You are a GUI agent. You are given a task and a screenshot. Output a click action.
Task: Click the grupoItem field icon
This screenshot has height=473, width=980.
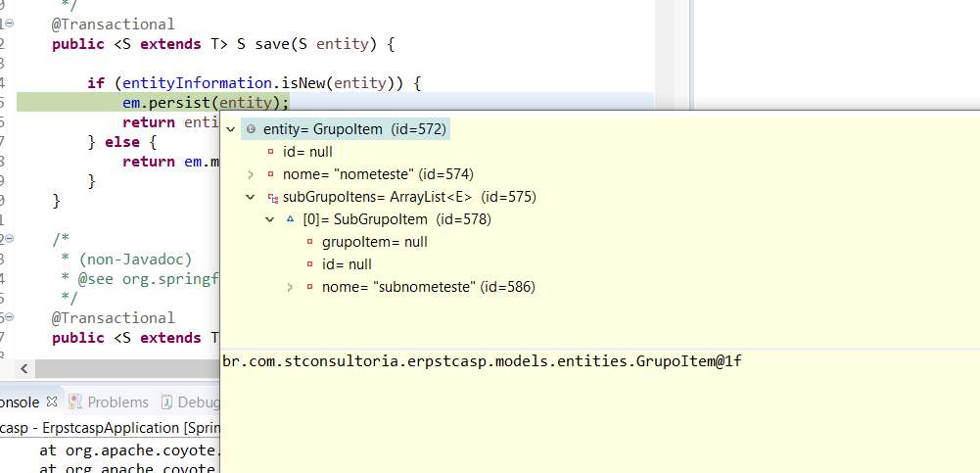click(310, 243)
